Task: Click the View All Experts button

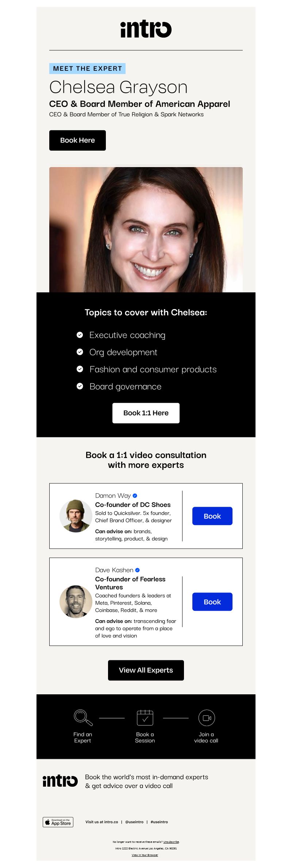Action: pos(146,670)
